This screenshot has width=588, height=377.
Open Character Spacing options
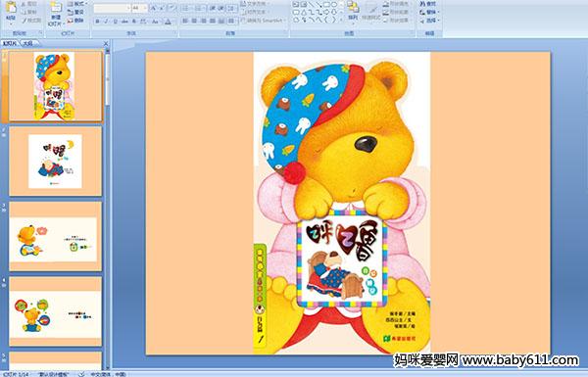click(143, 22)
